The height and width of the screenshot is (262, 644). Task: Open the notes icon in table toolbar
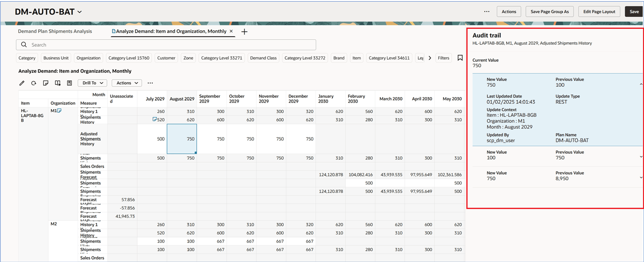[46, 83]
